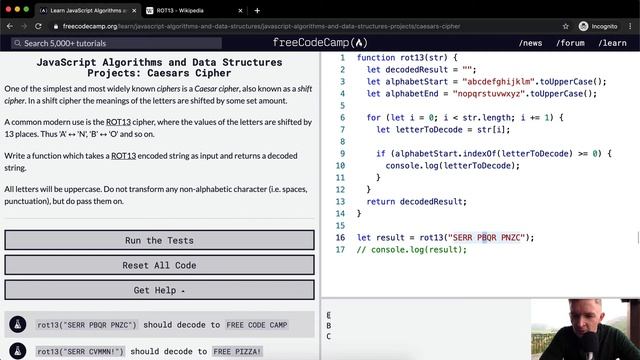Click the function rot13(str) line
The image size is (640, 360).
[407, 58]
